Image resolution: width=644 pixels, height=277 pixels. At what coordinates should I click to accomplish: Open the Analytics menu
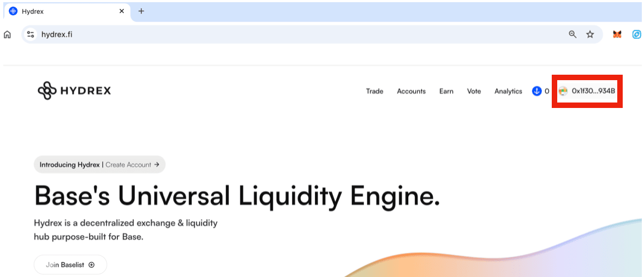click(508, 91)
